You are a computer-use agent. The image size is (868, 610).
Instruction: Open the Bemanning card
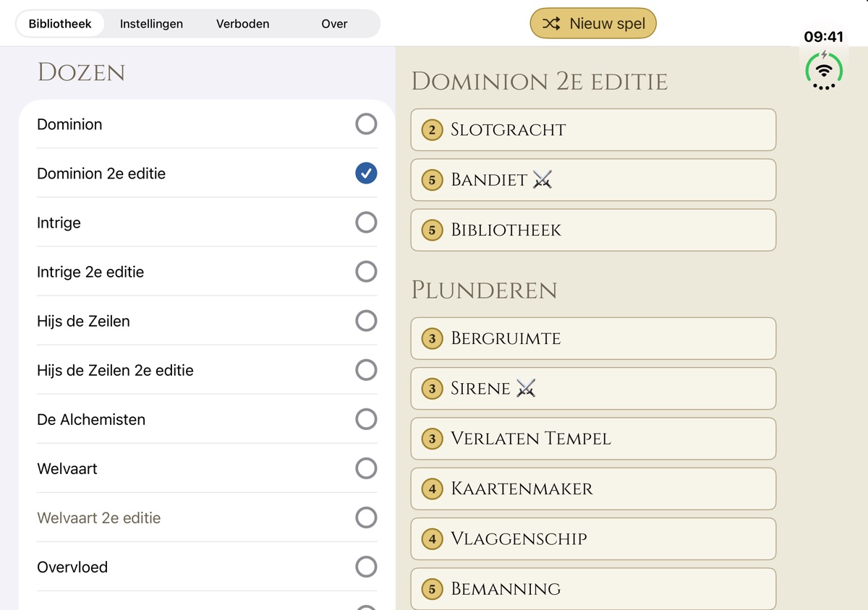pyautogui.click(x=593, y=588)
